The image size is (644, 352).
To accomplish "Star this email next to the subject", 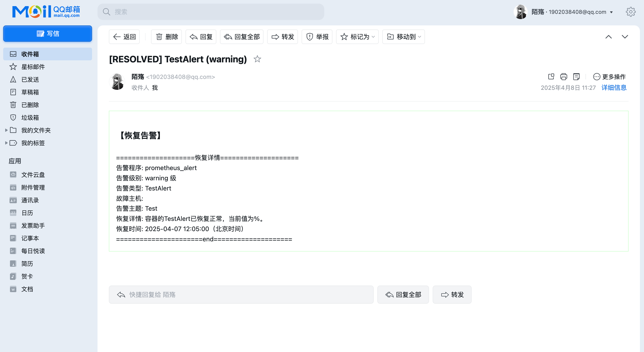I will (x=257, y=59).
